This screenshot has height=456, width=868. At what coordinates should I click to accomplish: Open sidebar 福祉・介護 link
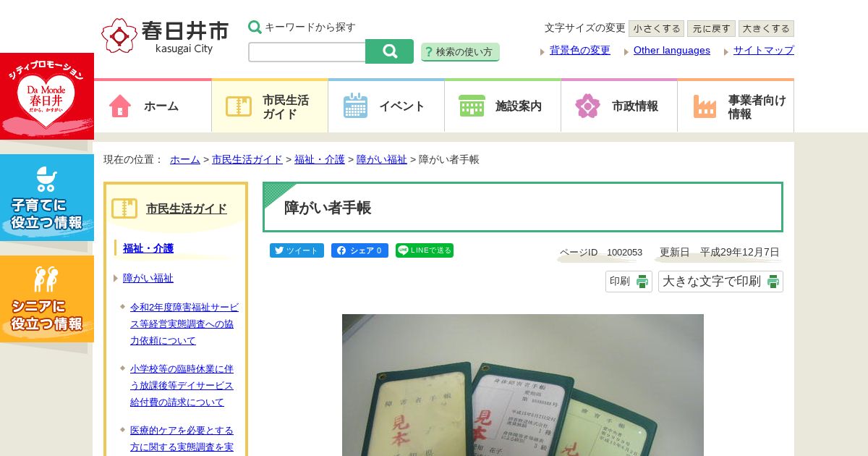click(148, 248)
